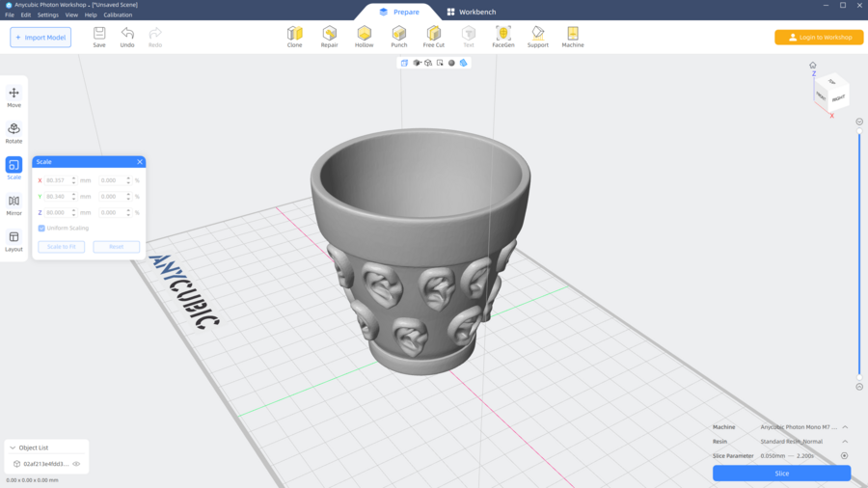Toggle the gray sphere shading icon

[451, 63]
